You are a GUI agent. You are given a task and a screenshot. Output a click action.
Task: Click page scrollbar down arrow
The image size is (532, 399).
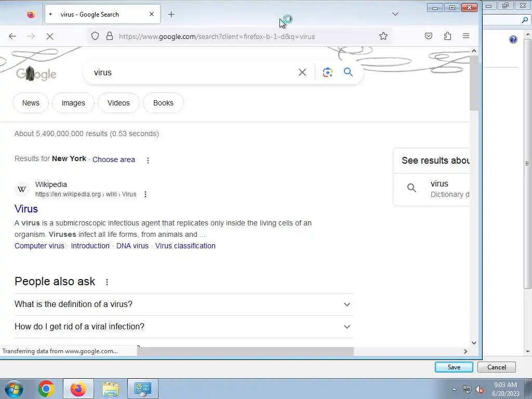pos(474,343)
